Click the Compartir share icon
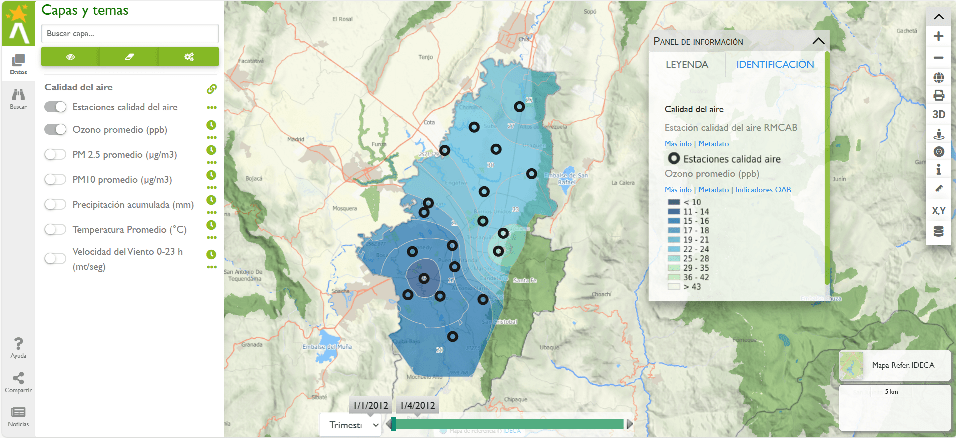Image resolution: width=956 pixels, height=438 pixels. [x=18, y=381]
